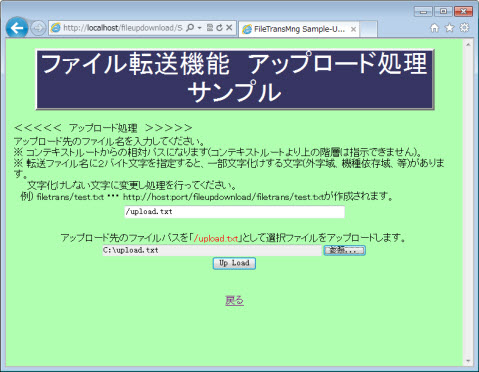Screen dimensions: 479x372
Task: Click the search magnifier in address bar
Action: click(x=190, y=28)
